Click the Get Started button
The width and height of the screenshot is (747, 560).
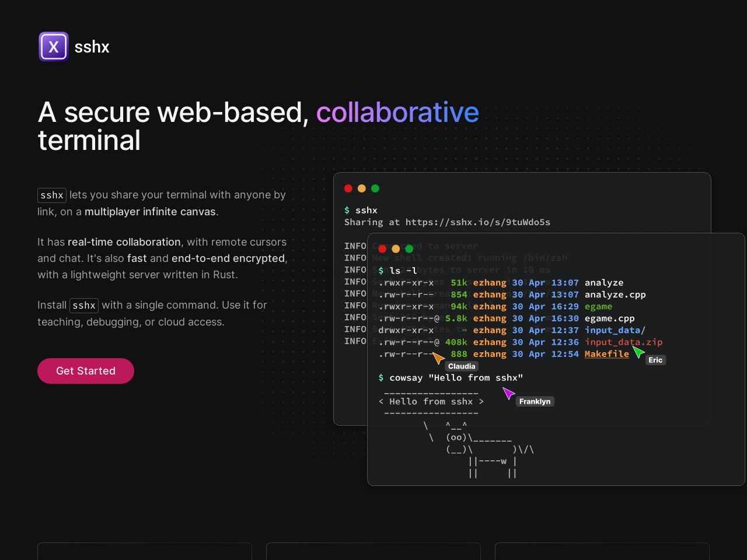[x=86, y=371]
